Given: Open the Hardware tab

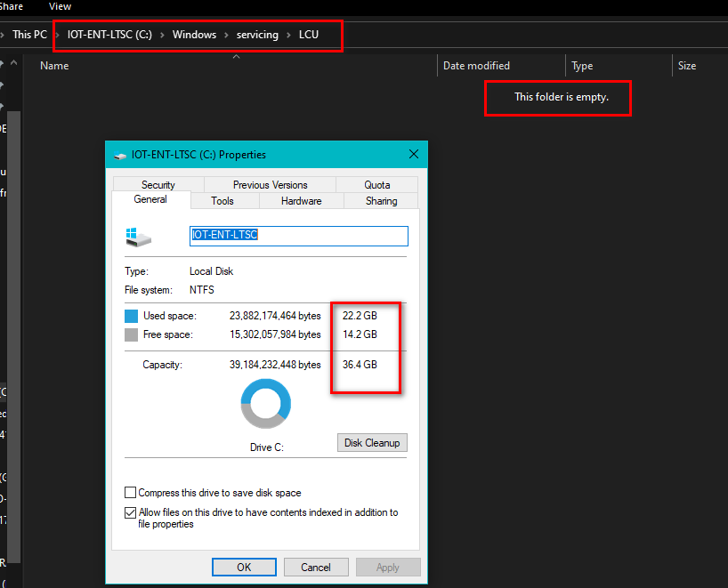Looking at the screenshot, I should click(302, 201).
